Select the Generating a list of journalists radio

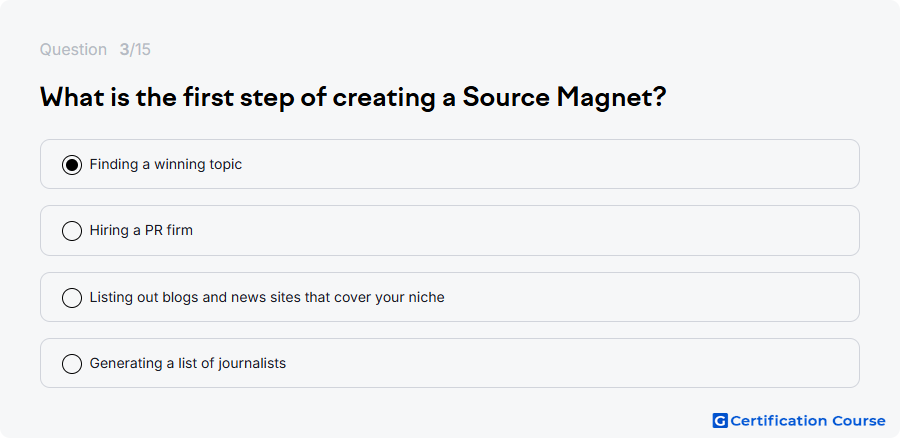[x=72, y=364]
